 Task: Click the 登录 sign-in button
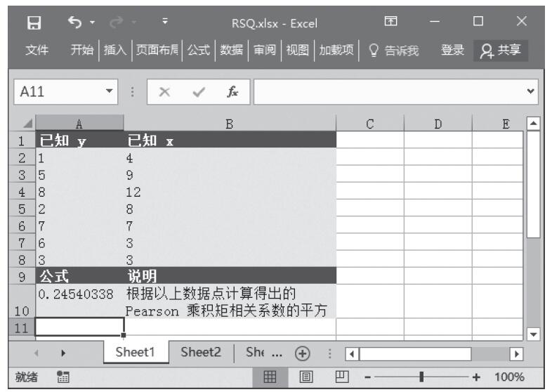(x=452, y=51)
